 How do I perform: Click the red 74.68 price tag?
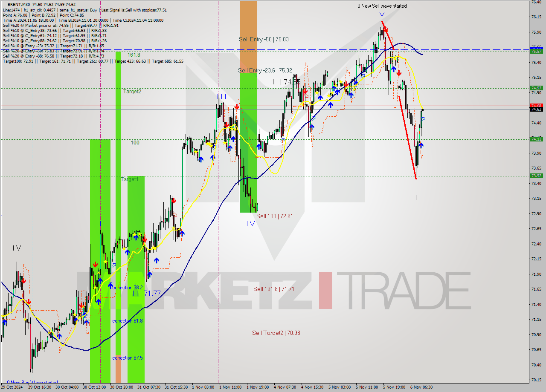(x=536, y=105)
